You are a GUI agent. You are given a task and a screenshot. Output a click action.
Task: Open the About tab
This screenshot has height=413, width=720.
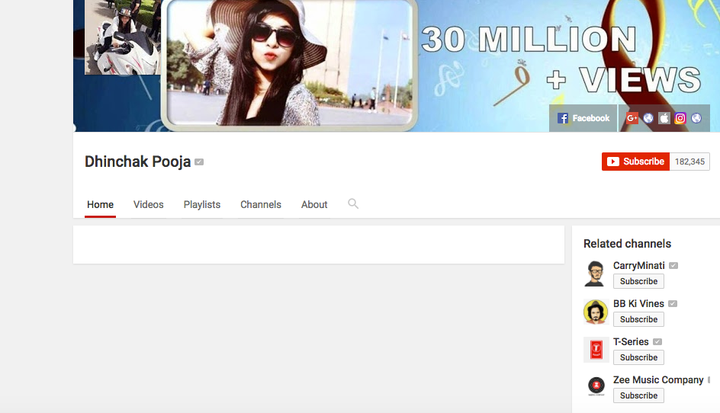[314, 204]
